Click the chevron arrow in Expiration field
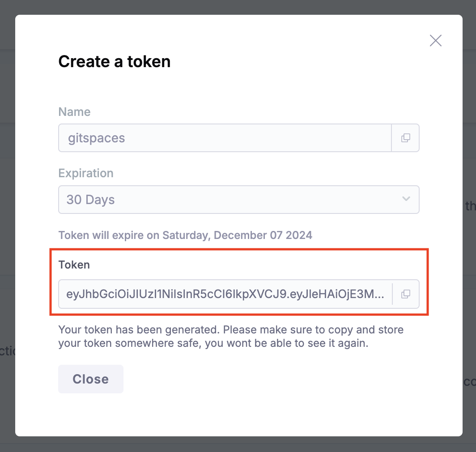The image size is (476, 452). 406,199
